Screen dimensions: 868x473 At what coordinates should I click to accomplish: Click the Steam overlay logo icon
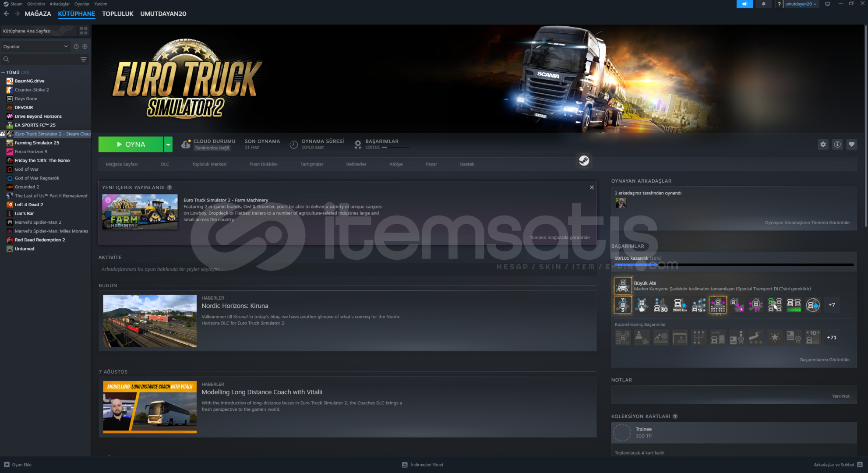pyautogui.click(x=584, y=161)
